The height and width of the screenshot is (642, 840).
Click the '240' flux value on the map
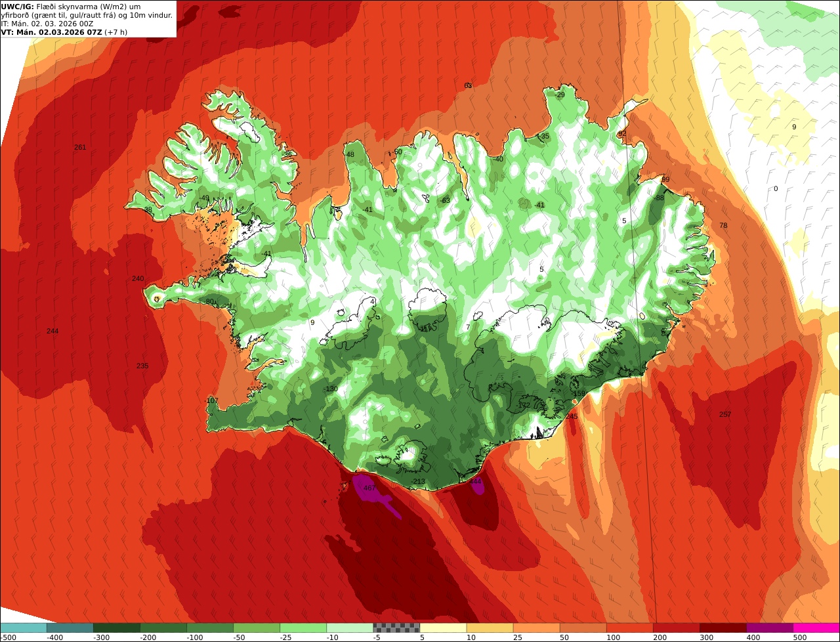[x=138, y=278]
